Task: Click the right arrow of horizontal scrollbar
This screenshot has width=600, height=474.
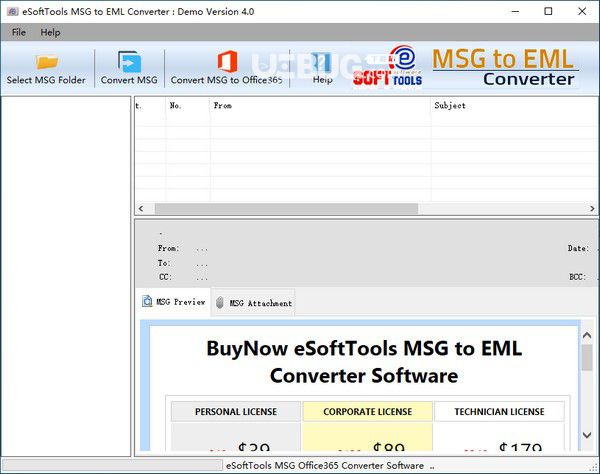Action: [592, 208]
